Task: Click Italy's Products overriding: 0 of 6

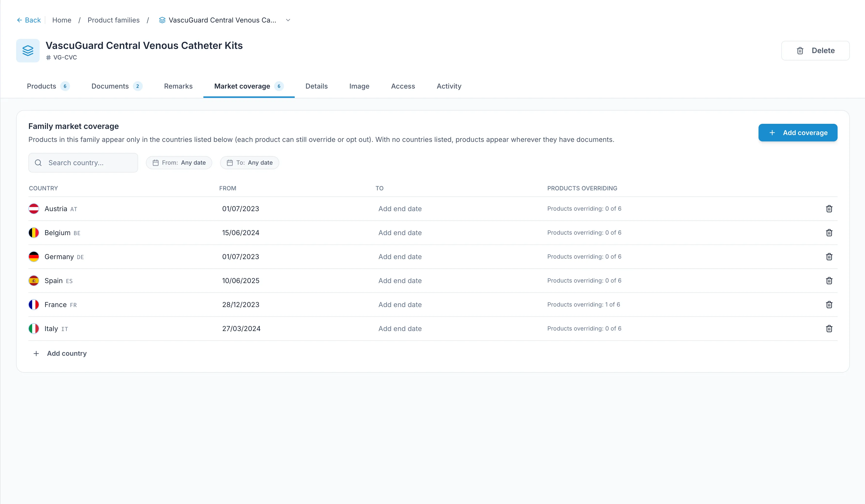Action: click(584, 329)
